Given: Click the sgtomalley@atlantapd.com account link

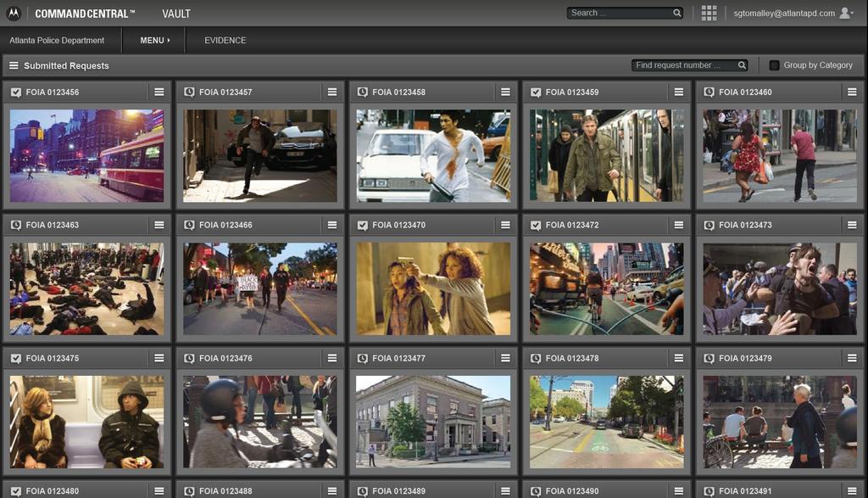Looking at the screenshot, I should click(784, 14).
